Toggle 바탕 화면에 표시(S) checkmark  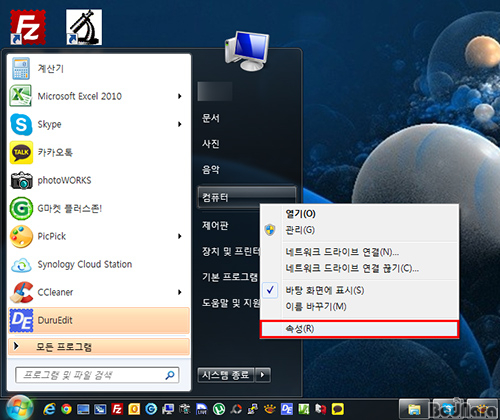270,290
